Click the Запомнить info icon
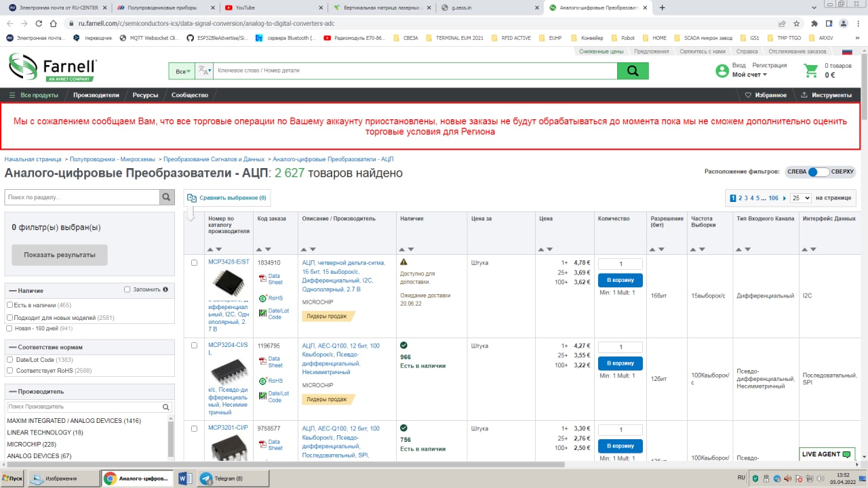The image size is (868, 488). point(165,289)
